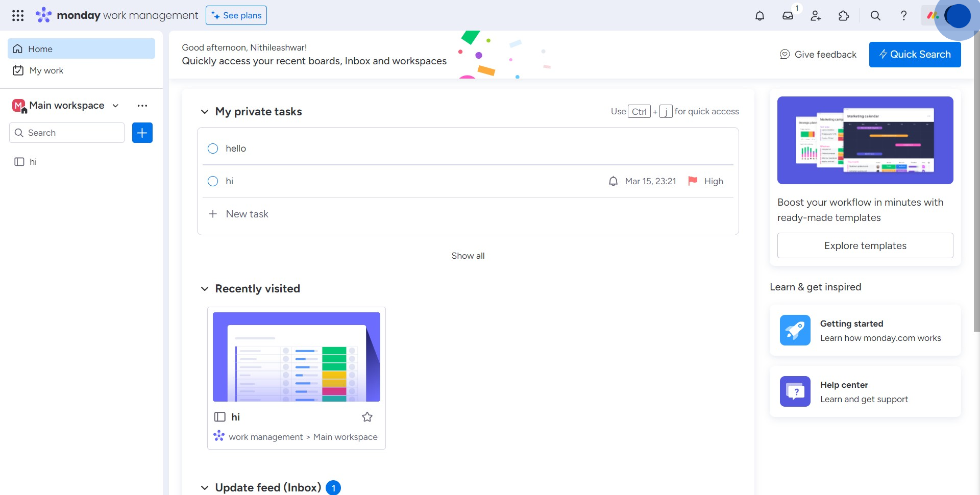The width and height of the screenshot is (980, 495).
Task: Mark the hello task as complete
Action: [x=213, y=148]
